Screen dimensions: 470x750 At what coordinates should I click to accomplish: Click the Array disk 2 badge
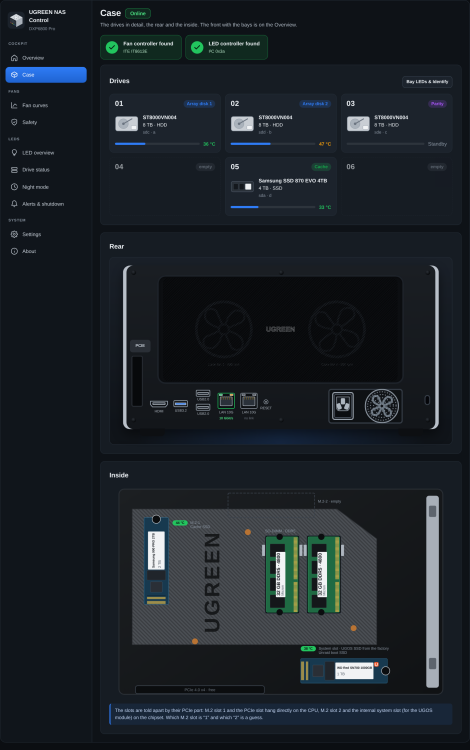tap(315, 104)
